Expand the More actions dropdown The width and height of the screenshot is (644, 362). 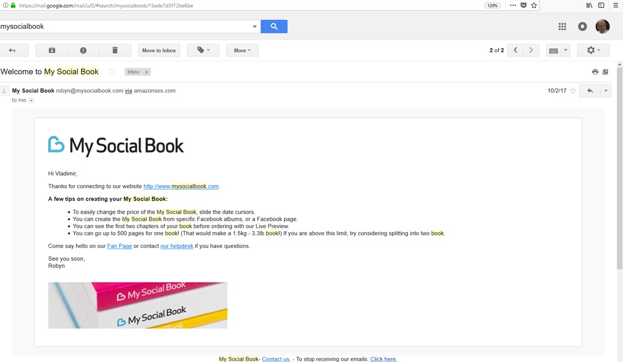[242, 50]
